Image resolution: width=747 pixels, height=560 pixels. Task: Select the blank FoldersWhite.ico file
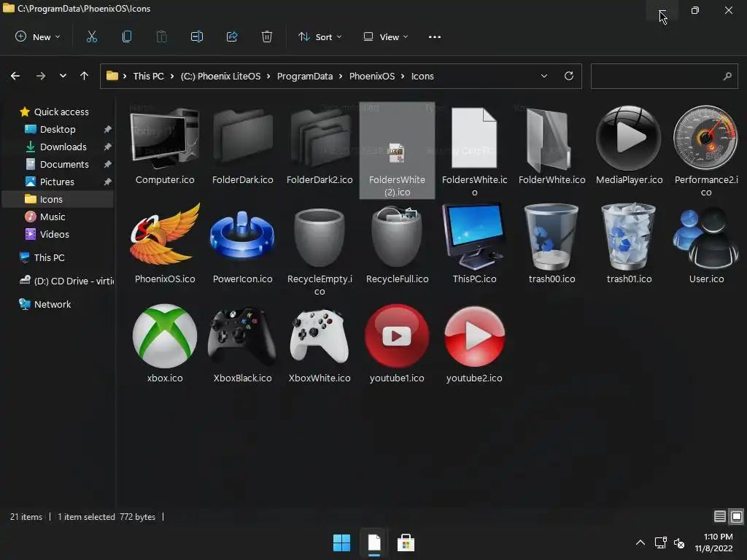coord(474,150)
